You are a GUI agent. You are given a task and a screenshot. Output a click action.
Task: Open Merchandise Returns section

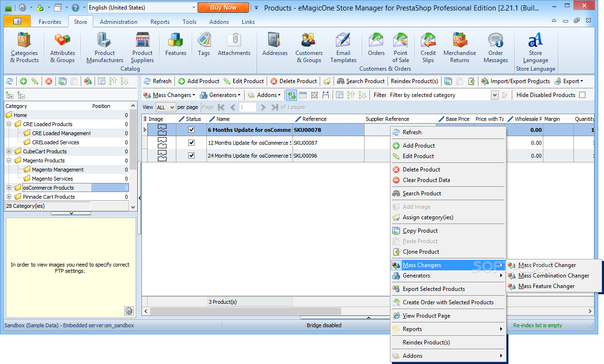460,47
